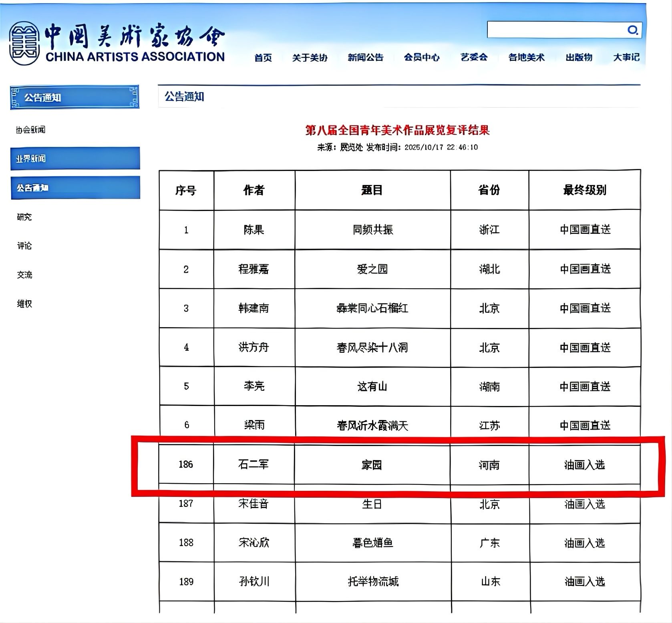
Task: Click the 公告通知 sidebar header banner
Action: coord(74,97)
